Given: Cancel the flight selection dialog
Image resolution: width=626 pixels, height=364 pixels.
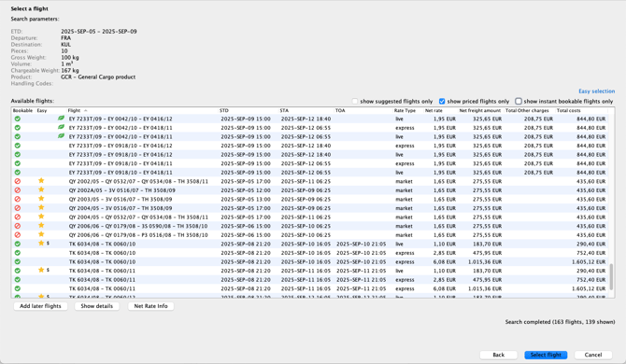Looking at the screenshot, I should 593,355.
